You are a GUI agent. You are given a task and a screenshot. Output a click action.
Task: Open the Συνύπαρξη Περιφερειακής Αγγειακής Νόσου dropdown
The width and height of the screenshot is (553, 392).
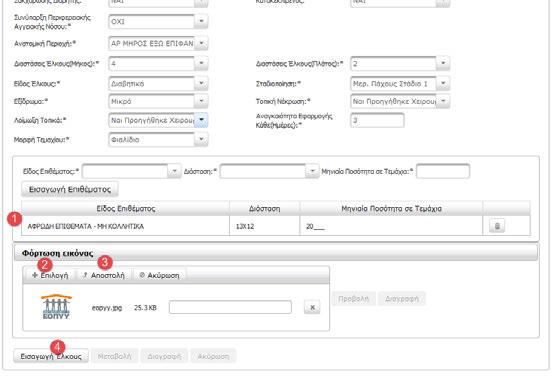[201, 22]
